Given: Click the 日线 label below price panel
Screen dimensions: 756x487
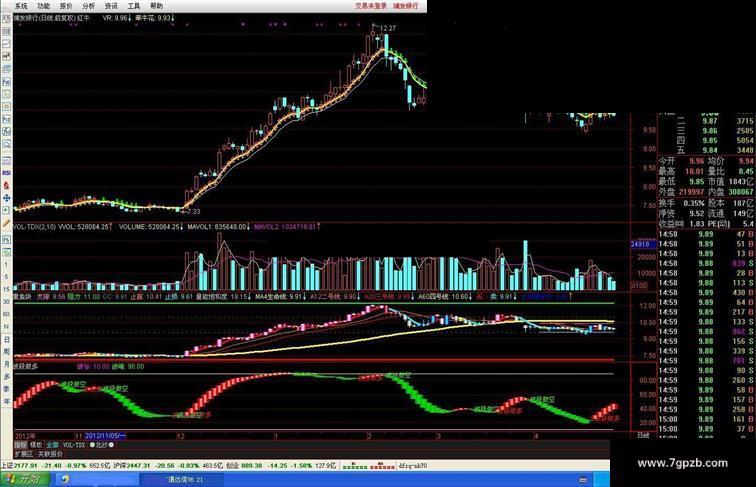Looking at the screenshot, I should pyautogui.click(x=643, y=435).
